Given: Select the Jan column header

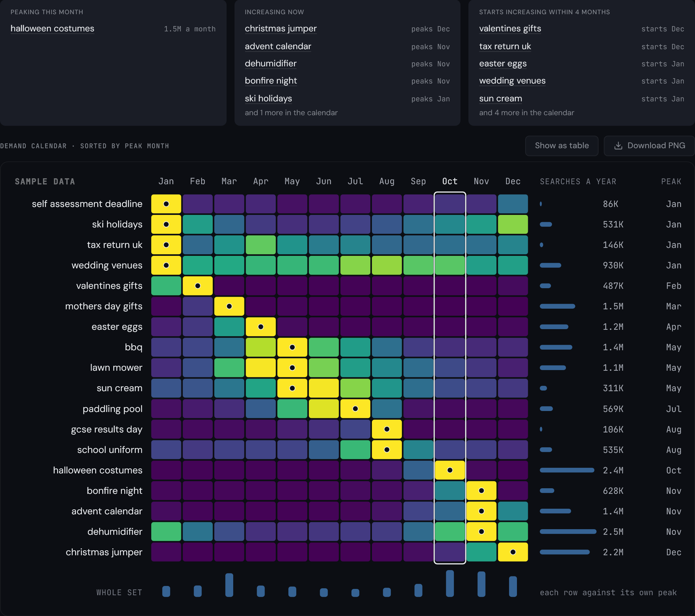Looking at the screenshot, I should click(166, 182).
